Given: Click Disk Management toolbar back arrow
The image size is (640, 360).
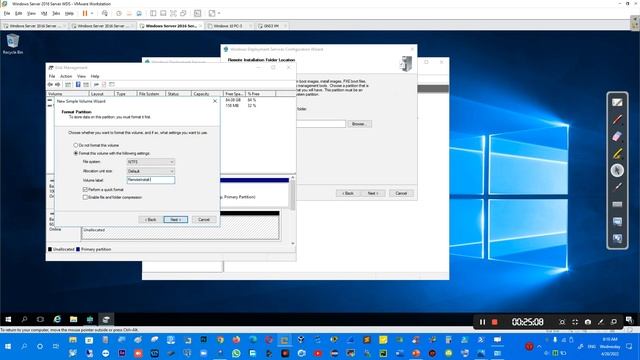Looking at the screenshot, I should pos(50,84).
